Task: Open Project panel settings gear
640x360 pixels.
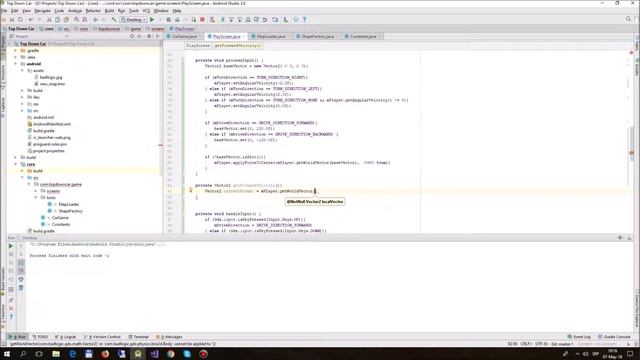Action: pos(149,36)
